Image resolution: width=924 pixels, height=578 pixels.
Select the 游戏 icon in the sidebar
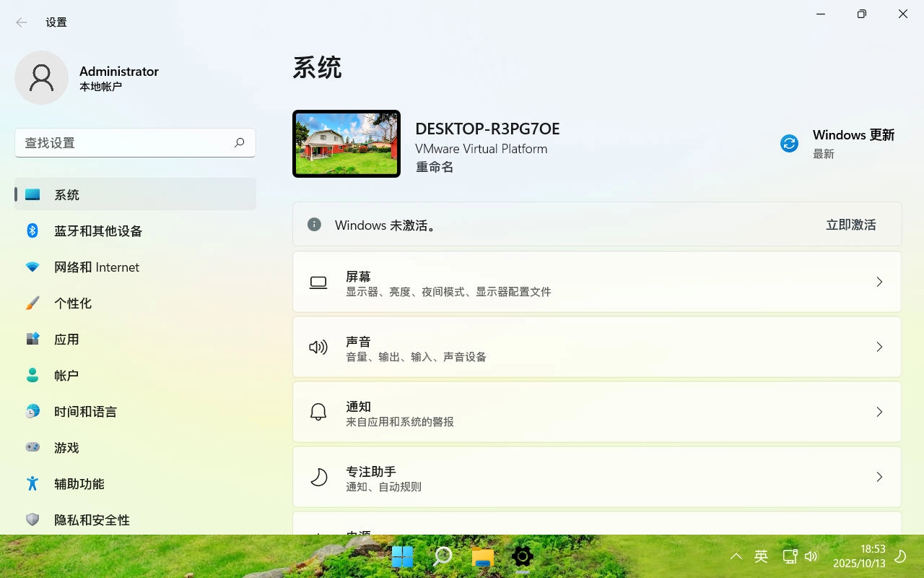[x=32, y=447]
